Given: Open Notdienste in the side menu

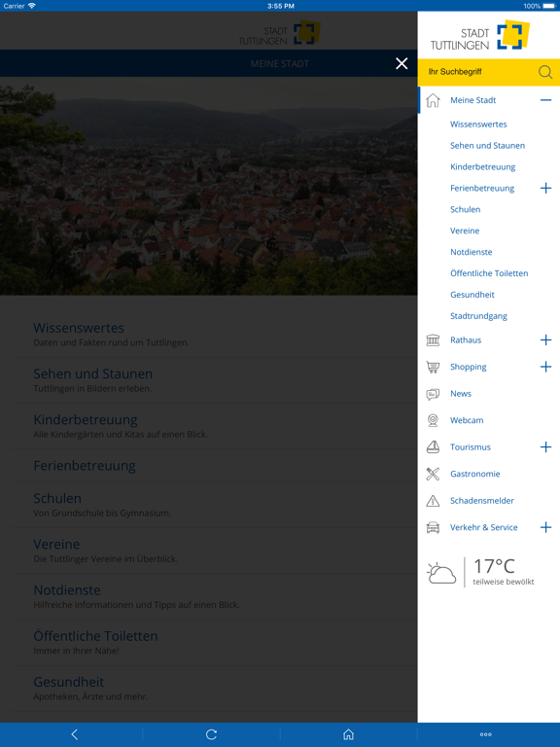Looking at the screenshot, I should tap(471, 252).
